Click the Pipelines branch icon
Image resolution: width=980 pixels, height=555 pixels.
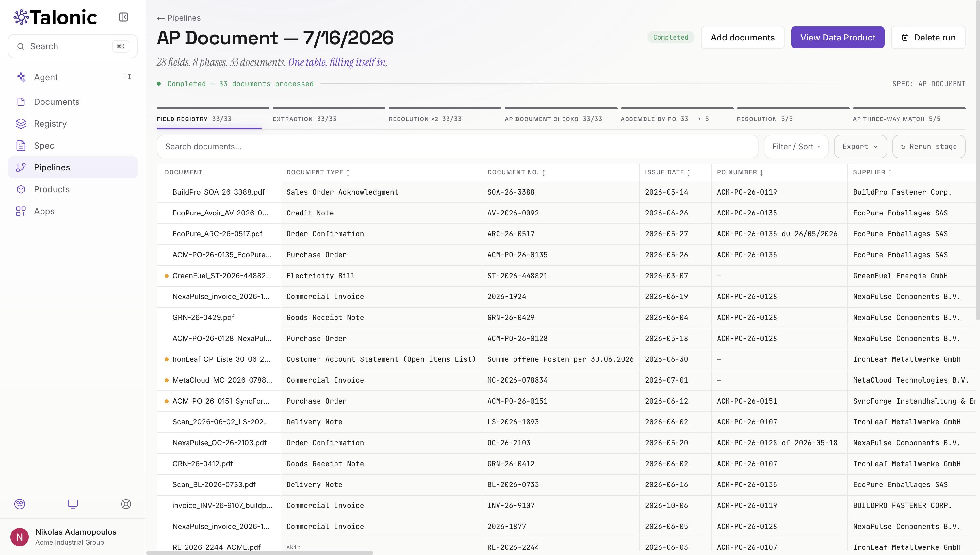point(21,167)
